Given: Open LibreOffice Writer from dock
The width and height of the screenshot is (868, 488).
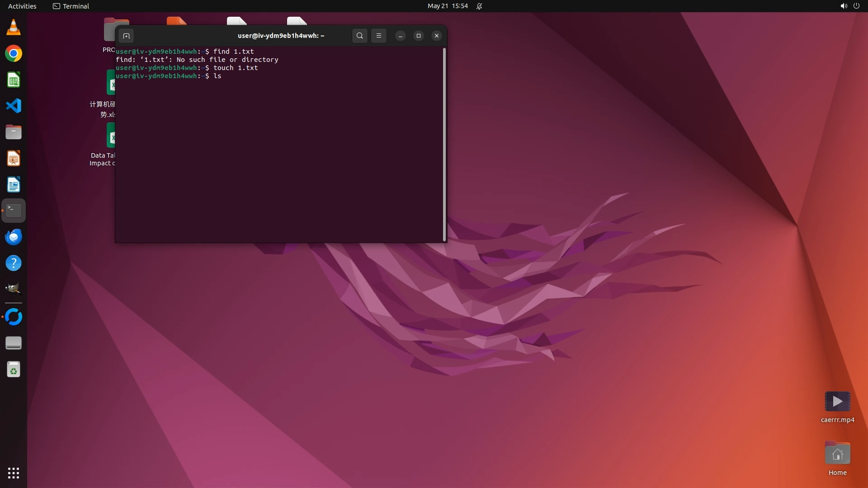Looking at the screenshot, I should pos(14,185).
